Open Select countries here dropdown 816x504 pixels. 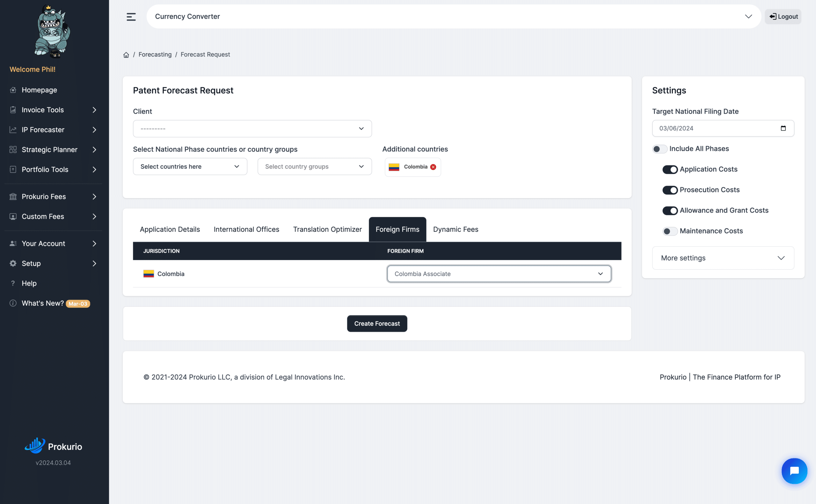coord(190,167)
